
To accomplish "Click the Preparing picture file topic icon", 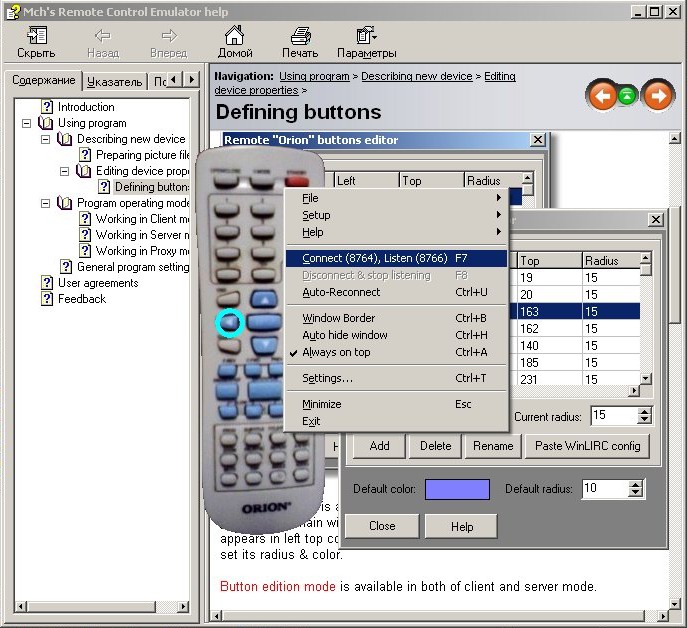I will [85, 155].
